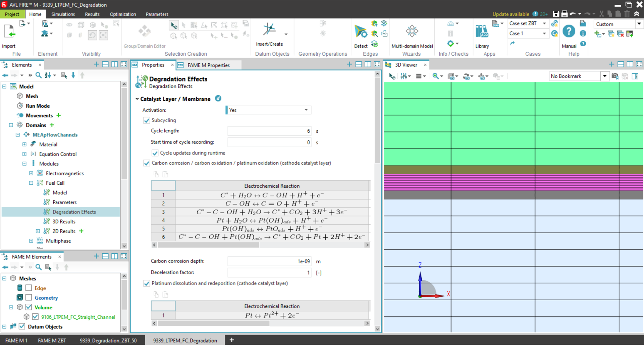
Task: Click the info icon beside Catalyst Layer / Membrane
Action: [x=218, y=99]
